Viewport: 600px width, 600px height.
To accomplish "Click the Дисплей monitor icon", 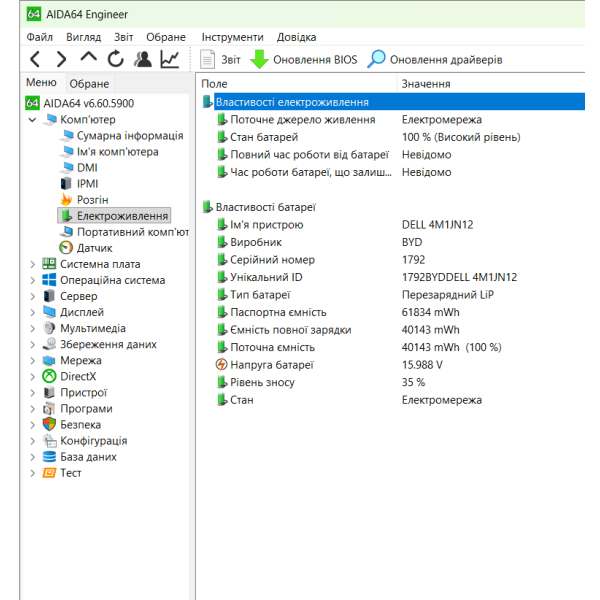I will click(49, 312).
